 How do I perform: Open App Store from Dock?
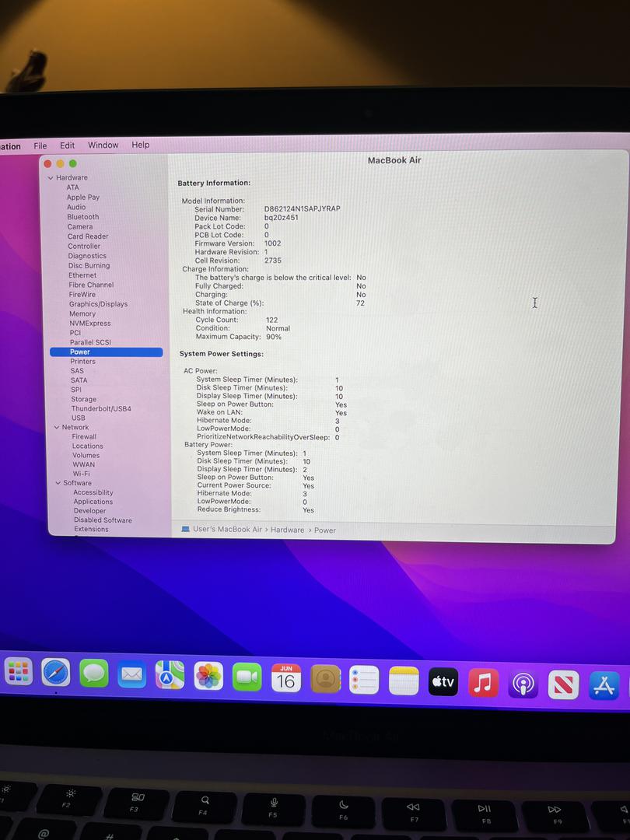604,686
